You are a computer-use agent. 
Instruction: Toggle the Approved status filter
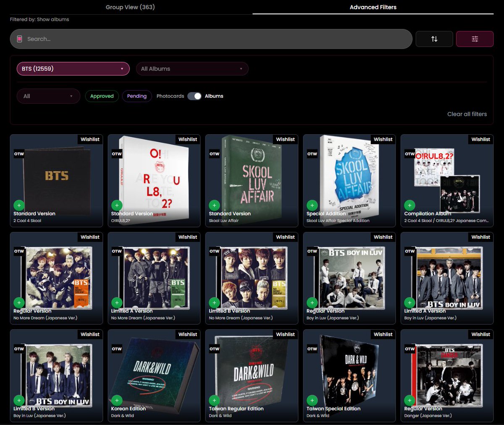[102, 96]
